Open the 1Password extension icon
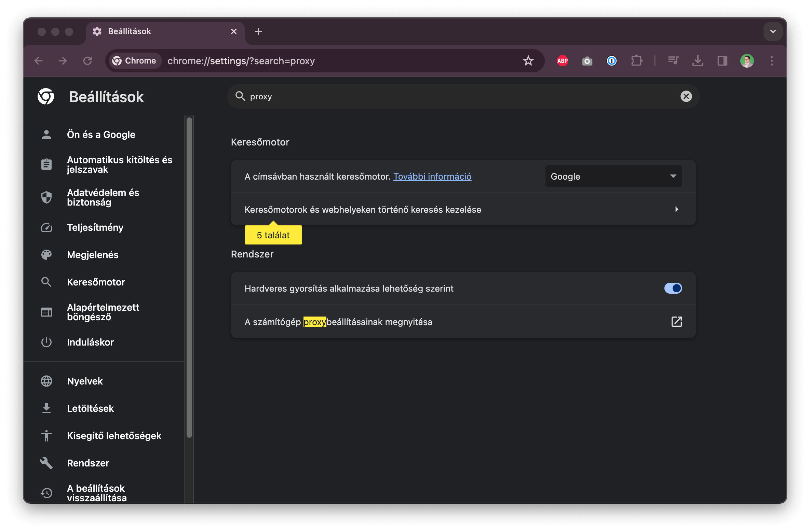 pyautogui.click(x=611, y=61)
